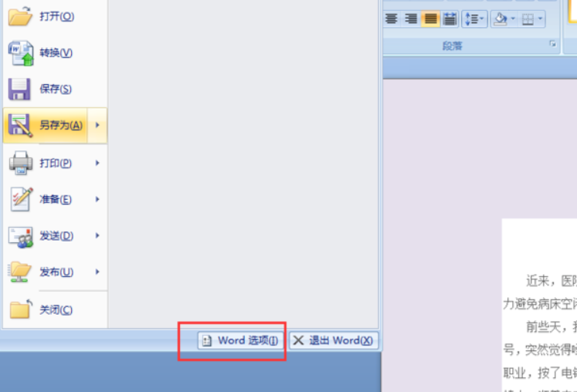Image resolution: width=577 pixels, height=392 pixels.
Task: Open Word Options button
Action: 241,340
